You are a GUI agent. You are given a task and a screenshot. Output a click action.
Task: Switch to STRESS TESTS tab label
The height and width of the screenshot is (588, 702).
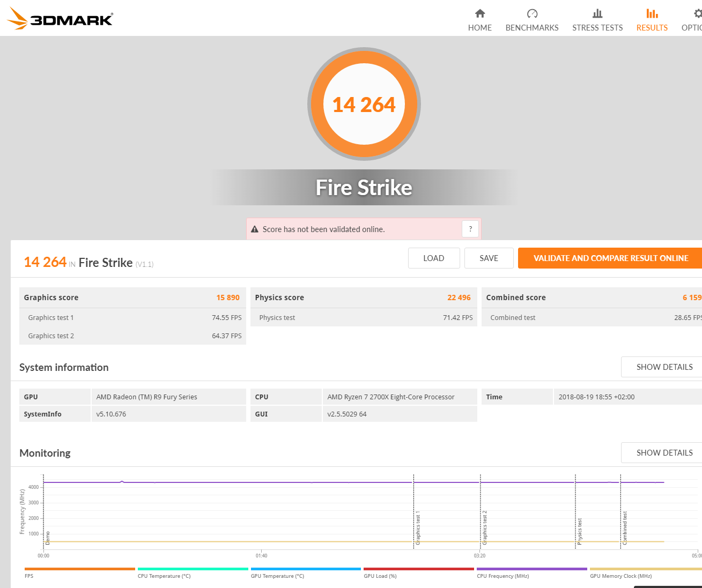pyautogui.click(x=597, y=28)
